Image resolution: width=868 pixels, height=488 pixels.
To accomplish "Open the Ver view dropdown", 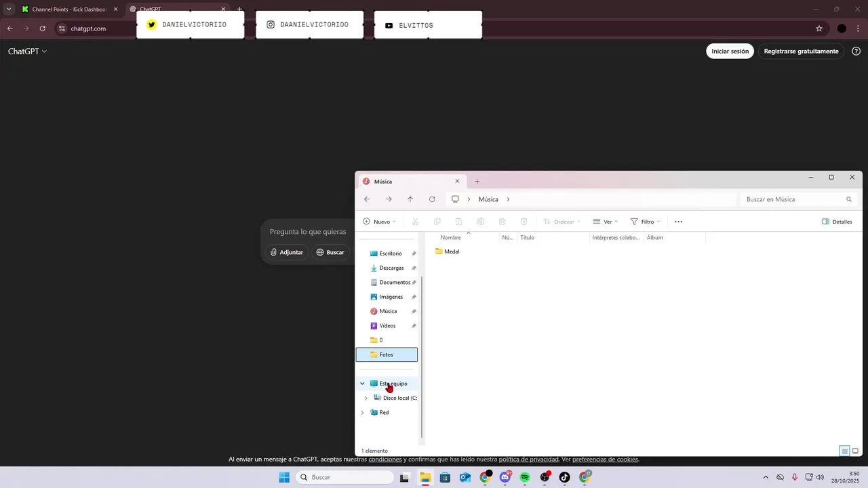I will (x=605, y=222).
